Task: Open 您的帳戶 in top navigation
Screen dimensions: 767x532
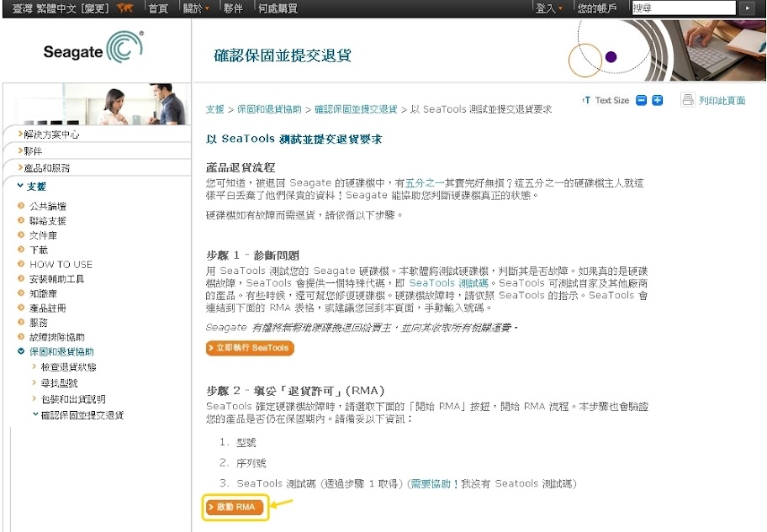Action: pyautogui.click(x=597, y=8)
